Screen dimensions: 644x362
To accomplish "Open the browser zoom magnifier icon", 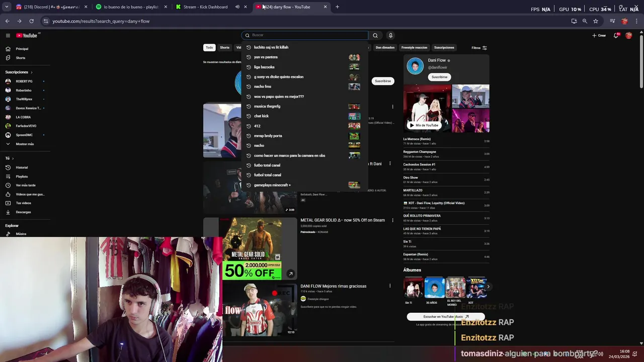I will point(585,21).
